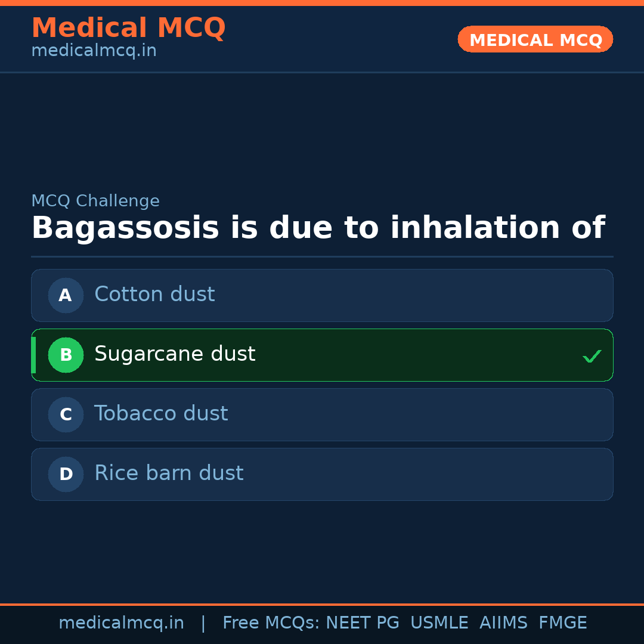This screenshot has height=644, width=644.
Task: Click the green B letter badge
Action: 66,355
